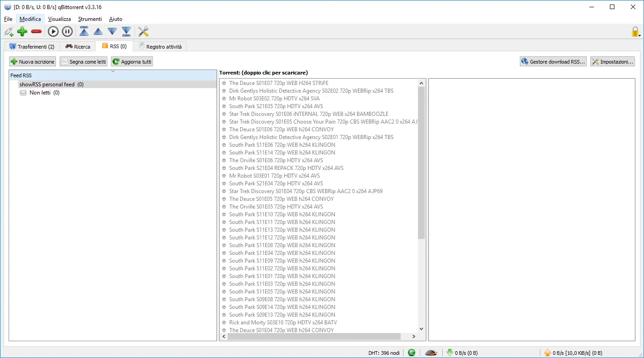Select The Deuce S01E05 720p WEB h264 CONVOY

tap(282, 199)
